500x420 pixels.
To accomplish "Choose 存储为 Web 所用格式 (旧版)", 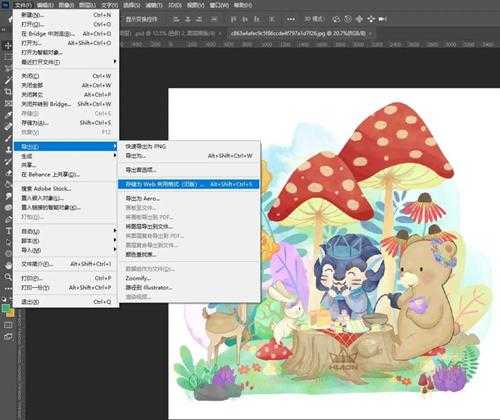I will click(189, 184).
